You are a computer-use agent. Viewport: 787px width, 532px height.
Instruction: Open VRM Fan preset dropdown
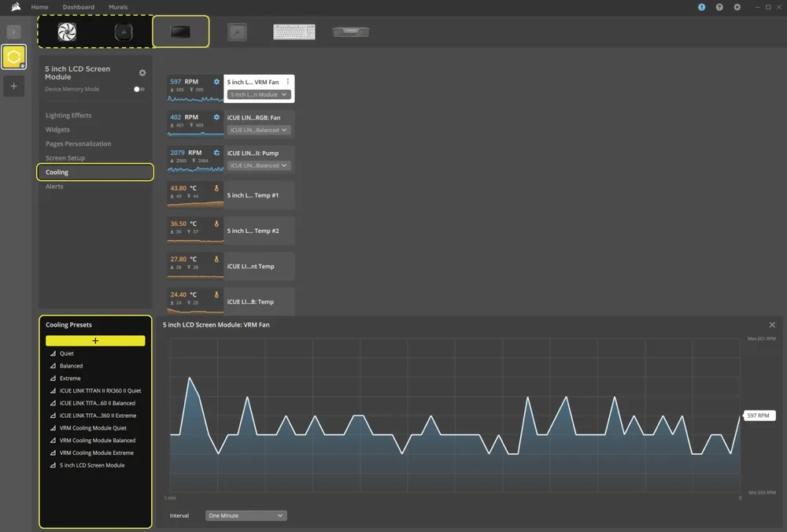[259, 94]
